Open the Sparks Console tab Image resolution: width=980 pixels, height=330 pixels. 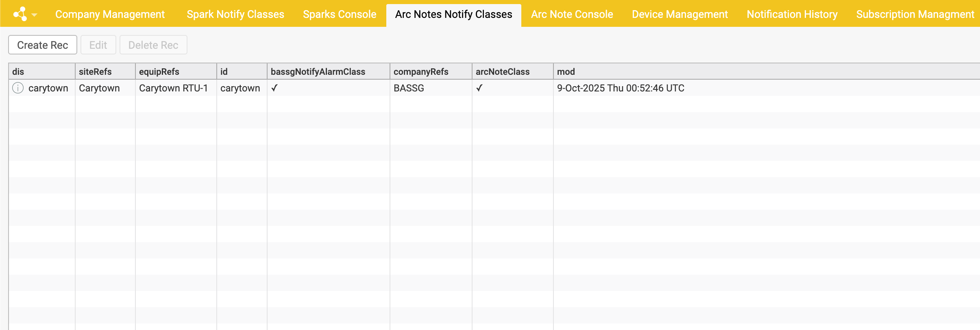[340, 14]
